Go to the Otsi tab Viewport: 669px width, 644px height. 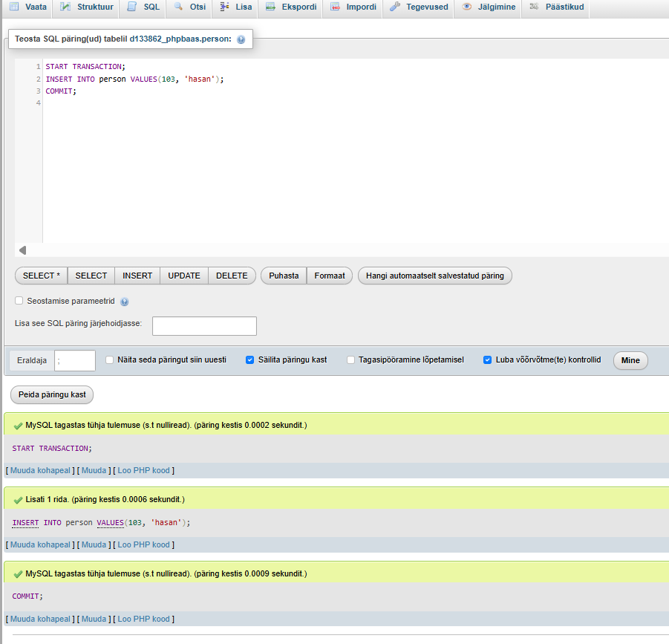tap(190, 7)
